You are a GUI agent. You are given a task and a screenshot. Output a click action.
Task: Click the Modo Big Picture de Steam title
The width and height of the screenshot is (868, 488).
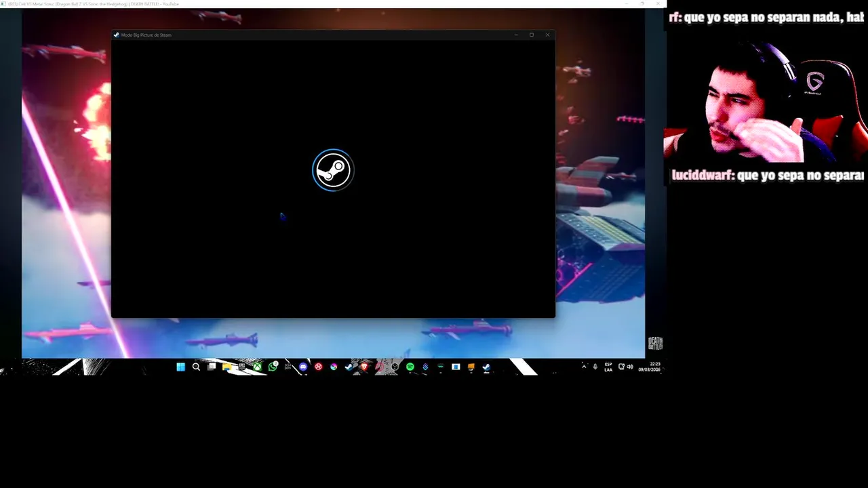(146, 35)
